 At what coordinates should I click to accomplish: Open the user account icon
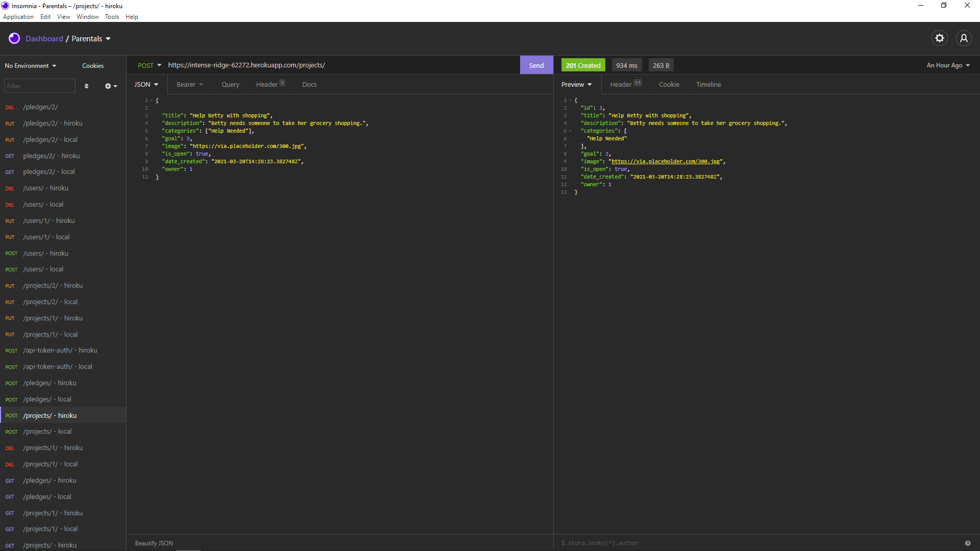963,38
